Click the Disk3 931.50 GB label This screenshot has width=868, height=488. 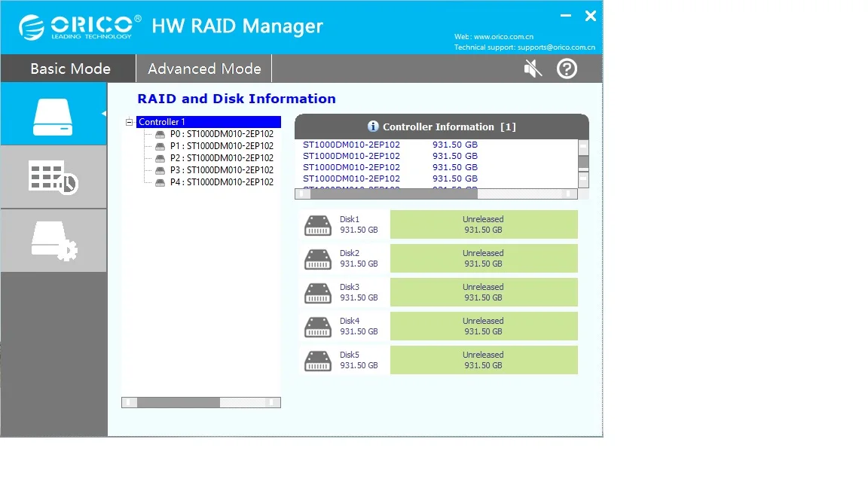coord(359,292)
